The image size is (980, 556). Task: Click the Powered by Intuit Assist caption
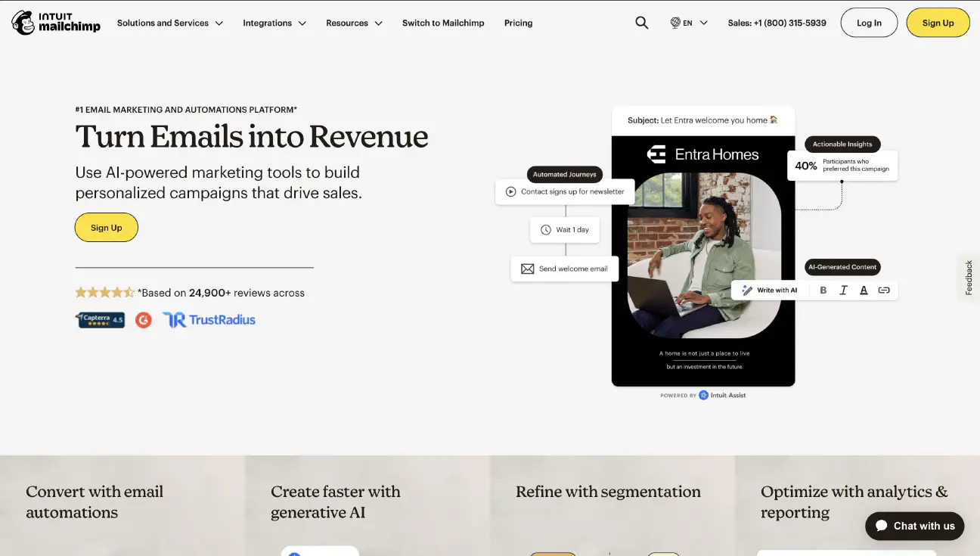pyautogui.click(x=703, y=395)
